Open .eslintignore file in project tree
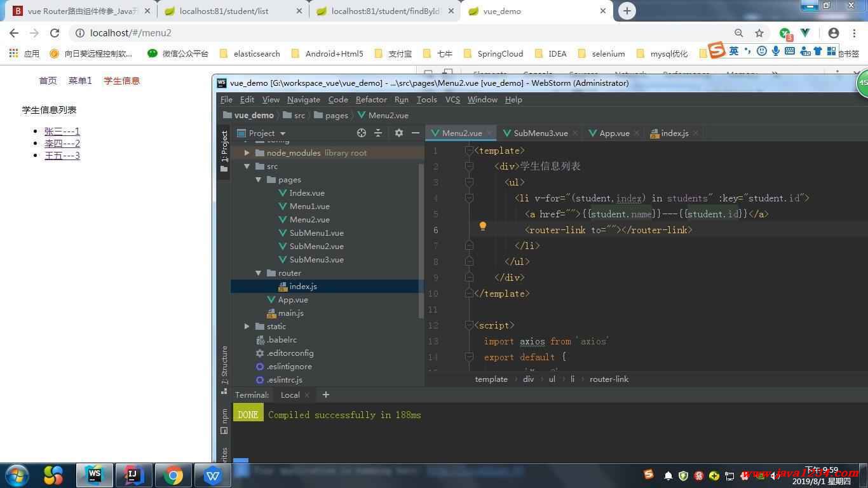 click(283, 366)
